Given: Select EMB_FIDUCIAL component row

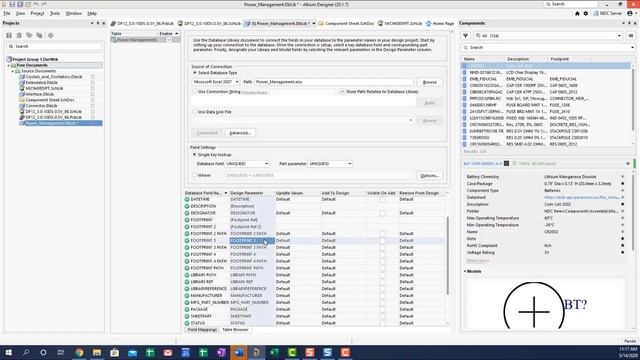Looking at the screenshot, I should coord(547,79).
